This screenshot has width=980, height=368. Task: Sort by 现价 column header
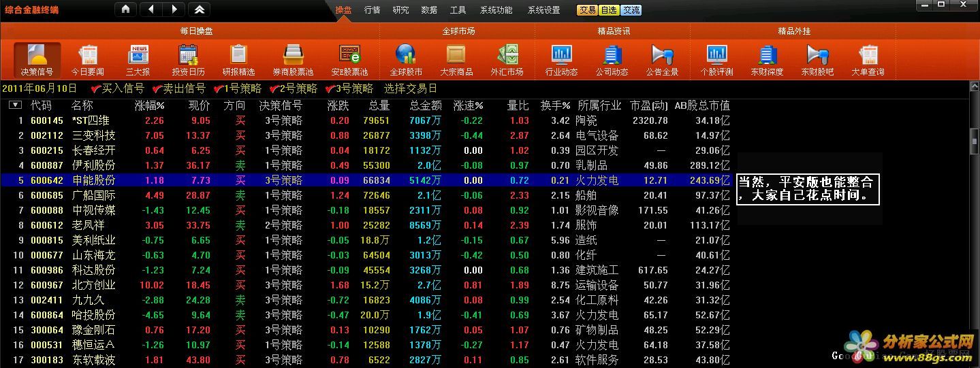pyautogui.click(x=200, y=105)
